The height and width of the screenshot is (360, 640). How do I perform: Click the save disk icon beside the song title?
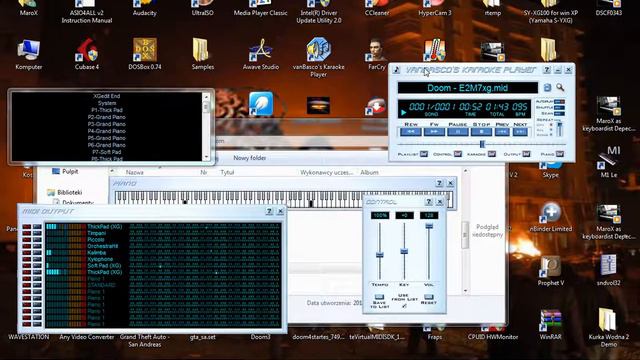(547, 87)
